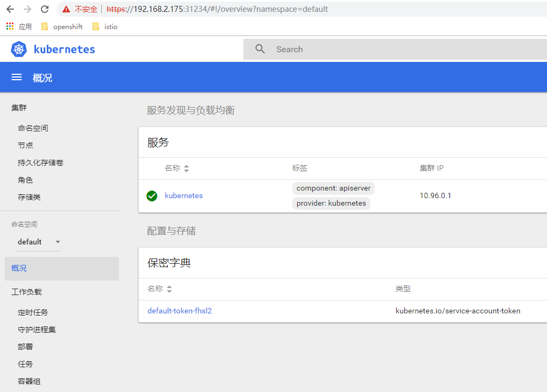Reload the page with the refresh icon

[45, 9]
